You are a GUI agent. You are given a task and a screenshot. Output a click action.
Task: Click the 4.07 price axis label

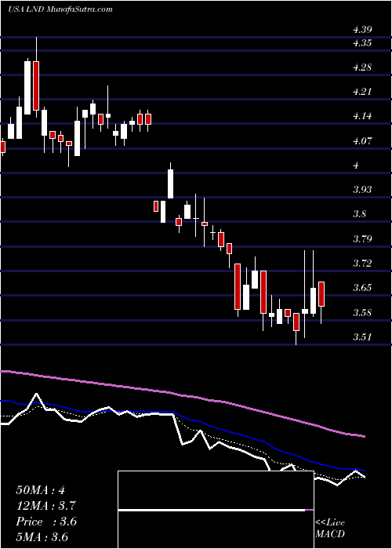[x=362, y=141]
